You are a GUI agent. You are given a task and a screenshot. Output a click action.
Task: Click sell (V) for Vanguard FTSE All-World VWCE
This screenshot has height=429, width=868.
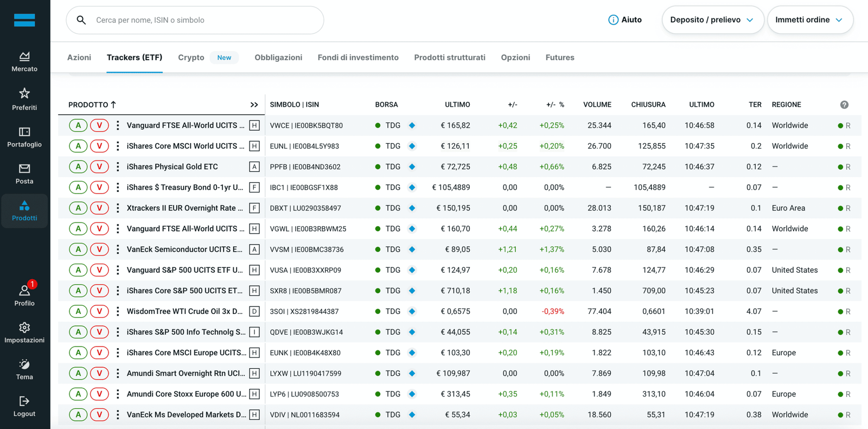coord(99,126)
